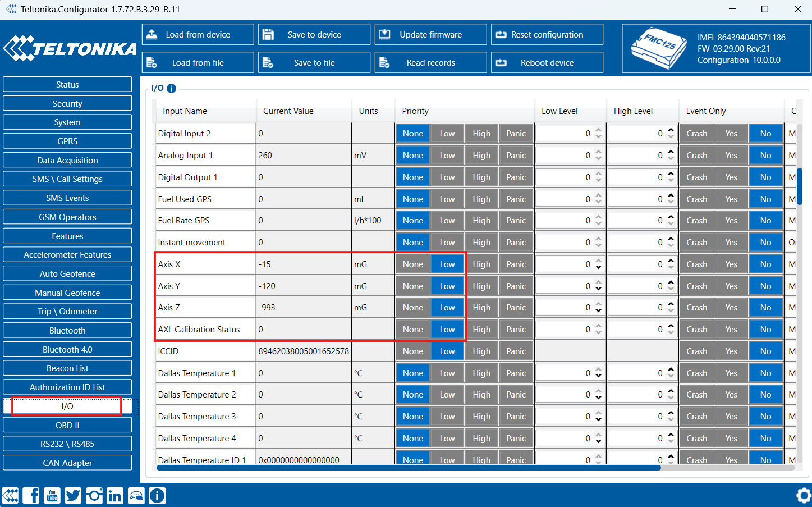Decrease AXL Calibration Status Low Level value
The width and height of the screenshot is (812, 507).
click(x=599, y=333)
